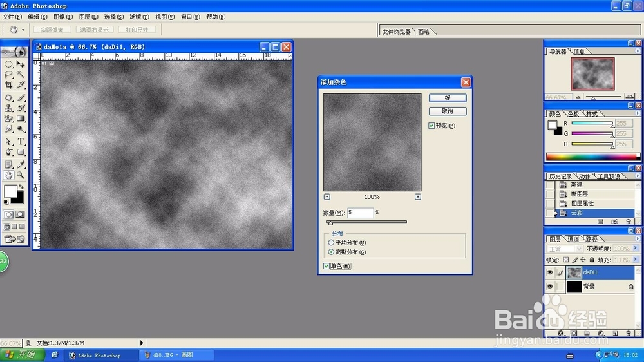644x362 pixels.
Task: Open the 窗口 menu
Action: pyautogui.click(x=190, y=17)
